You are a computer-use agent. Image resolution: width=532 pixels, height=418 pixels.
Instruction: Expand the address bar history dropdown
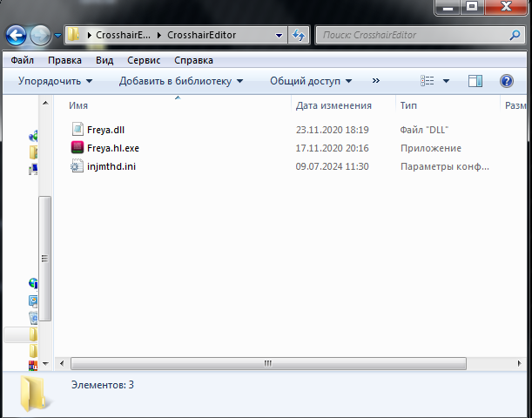point(279,36)
